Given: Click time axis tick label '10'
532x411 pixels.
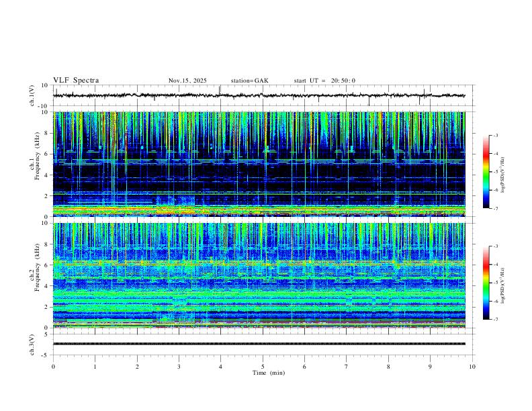Looking at the screenshot, I should click(472, 367).
